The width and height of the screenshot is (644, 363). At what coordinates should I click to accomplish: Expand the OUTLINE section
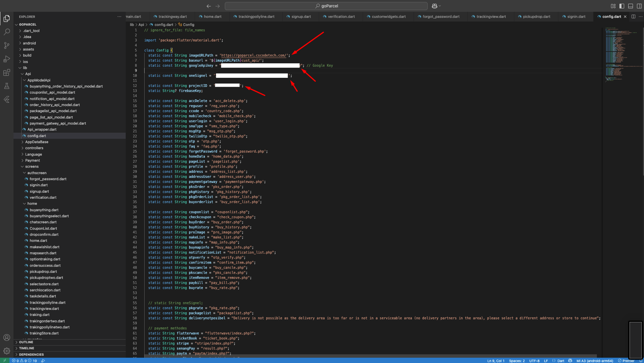tap(26, 342)
